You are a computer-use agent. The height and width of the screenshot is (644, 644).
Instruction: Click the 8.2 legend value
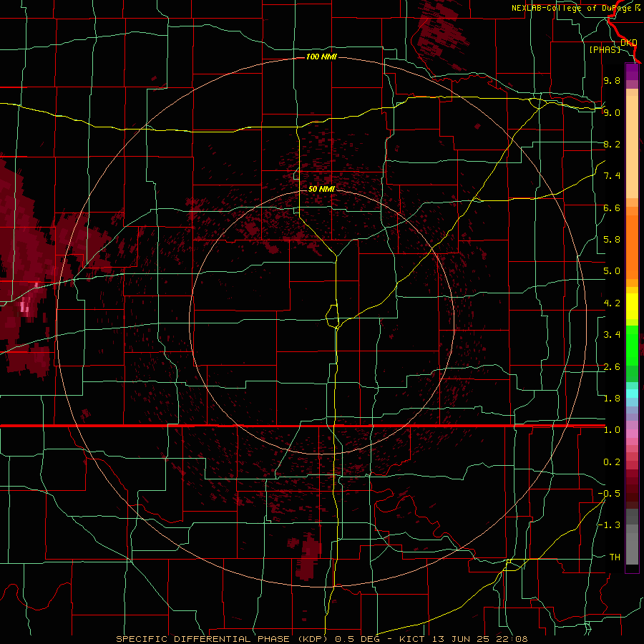pos(612,144)
